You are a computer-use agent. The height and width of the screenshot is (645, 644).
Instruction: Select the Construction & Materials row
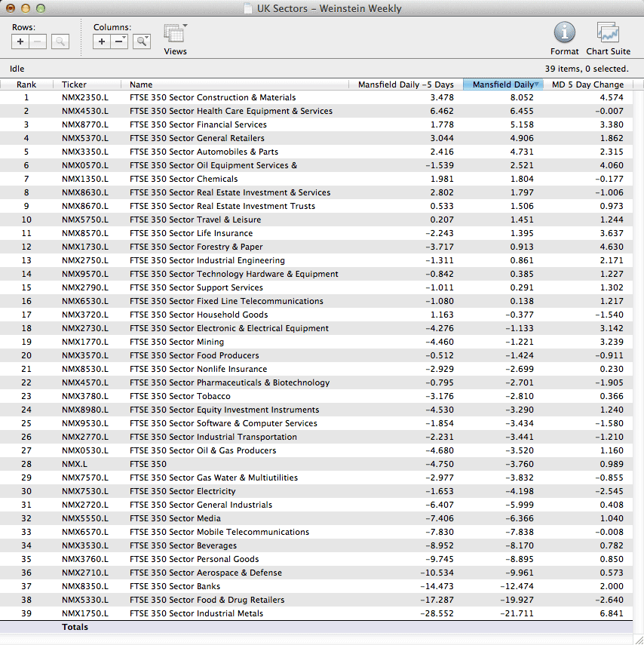click(x=213, y=97)
